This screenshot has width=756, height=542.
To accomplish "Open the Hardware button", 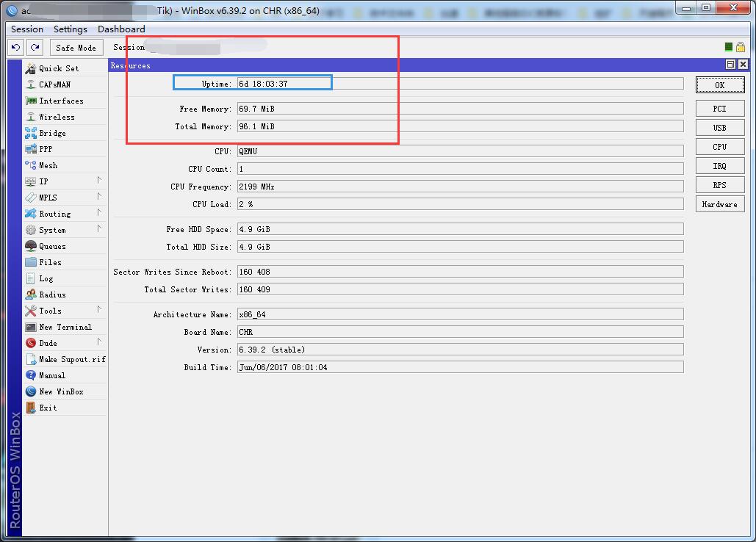I will 720,204.
